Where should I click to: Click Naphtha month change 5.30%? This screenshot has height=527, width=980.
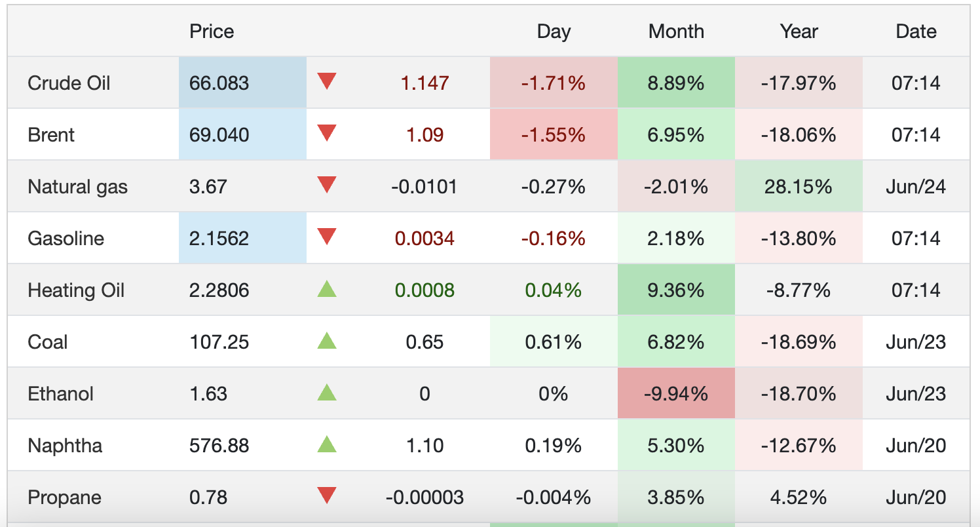(676, 446)
